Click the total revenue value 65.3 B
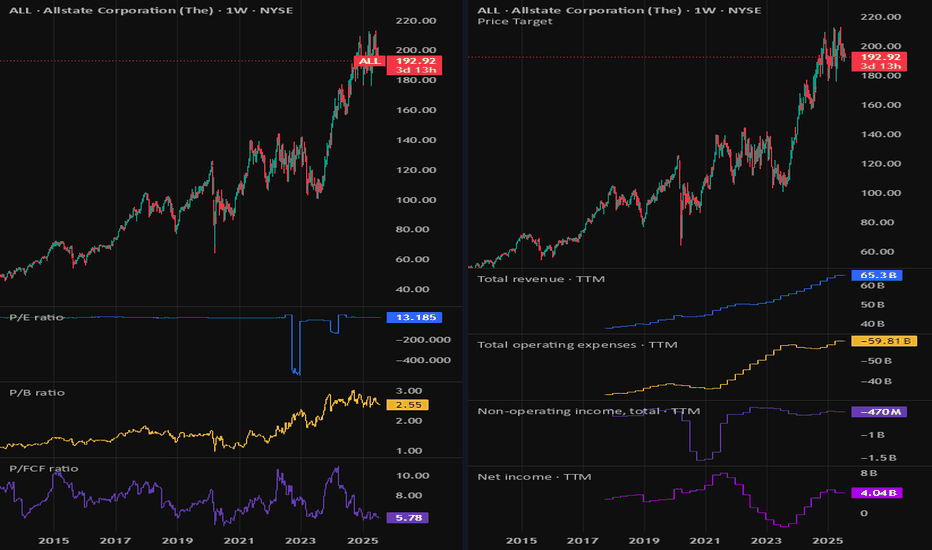The width and height of the screenshot is (932, 550). tap(877, 275)
